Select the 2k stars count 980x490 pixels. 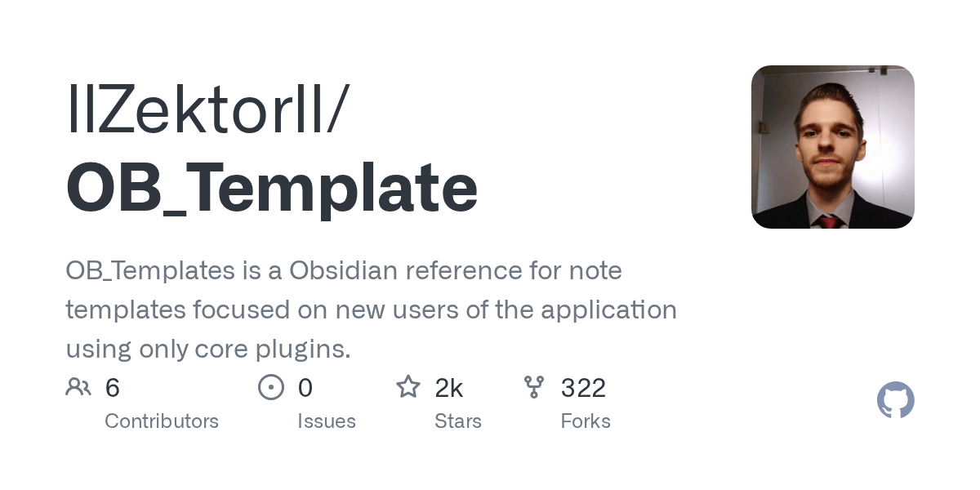pyautogui.click(x=449, y=388)
